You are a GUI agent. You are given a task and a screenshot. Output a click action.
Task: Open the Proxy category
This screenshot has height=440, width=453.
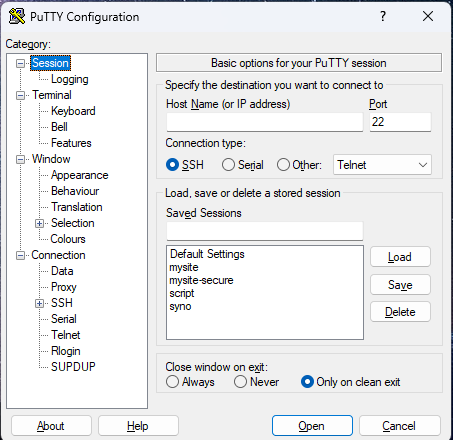point(64,287)
